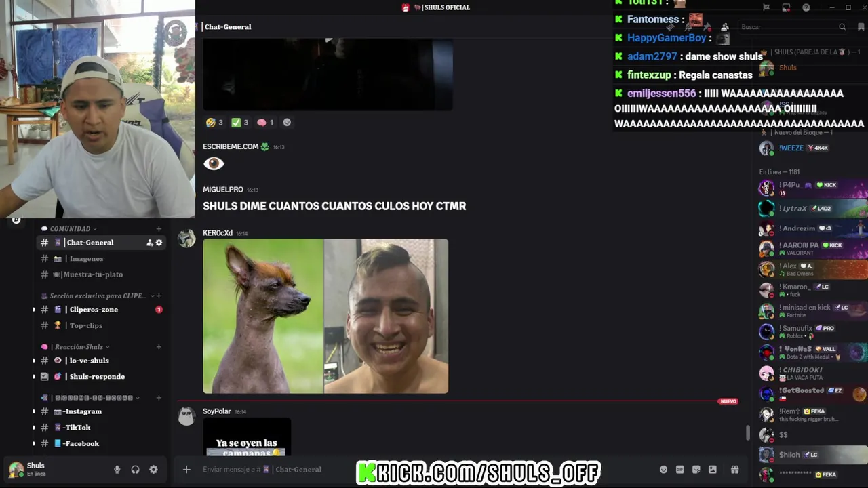Collapse the Reacción-Shuls category
The image size is (868, 488).
(x=75, y=347)
